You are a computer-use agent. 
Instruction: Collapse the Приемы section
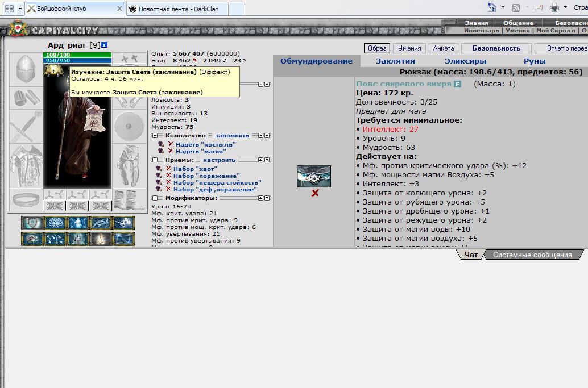[155, 160]
